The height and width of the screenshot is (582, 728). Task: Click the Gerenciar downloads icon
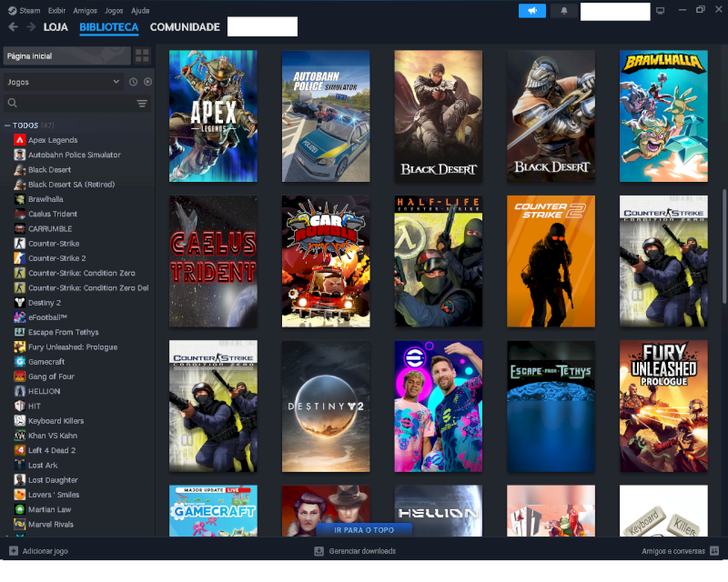pos(319,551)
